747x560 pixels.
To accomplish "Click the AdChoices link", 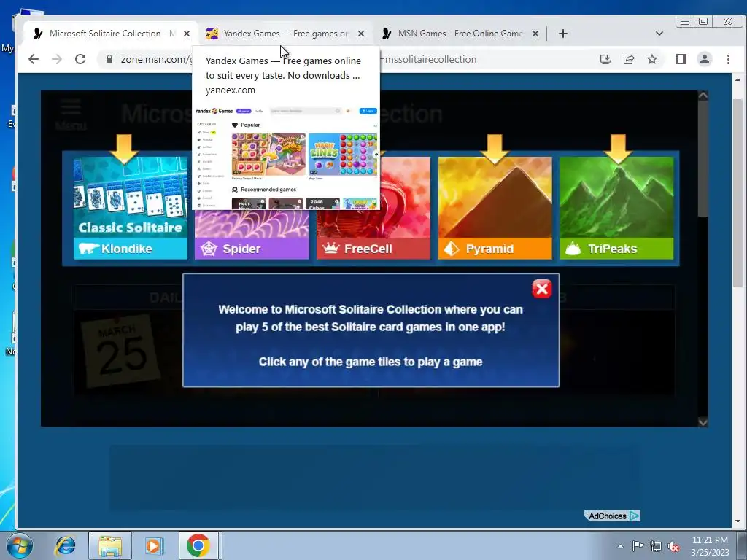I will click(x=612, y=516).
